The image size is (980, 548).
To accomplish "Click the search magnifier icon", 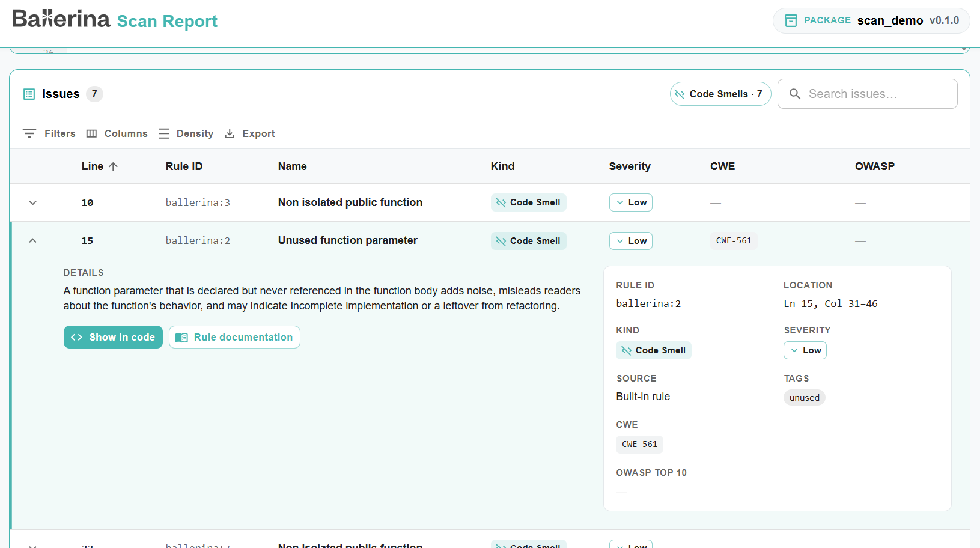I will [794, 94].
